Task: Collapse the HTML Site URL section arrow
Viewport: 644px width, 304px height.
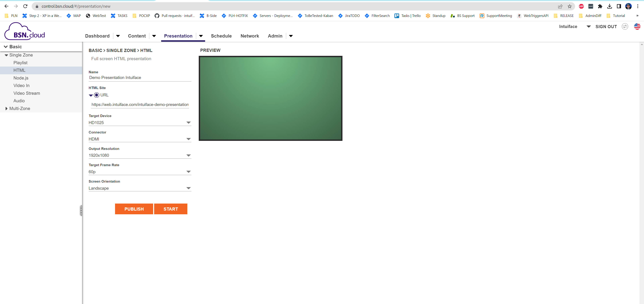Action: pyautogui.click(x=91, y=95)
